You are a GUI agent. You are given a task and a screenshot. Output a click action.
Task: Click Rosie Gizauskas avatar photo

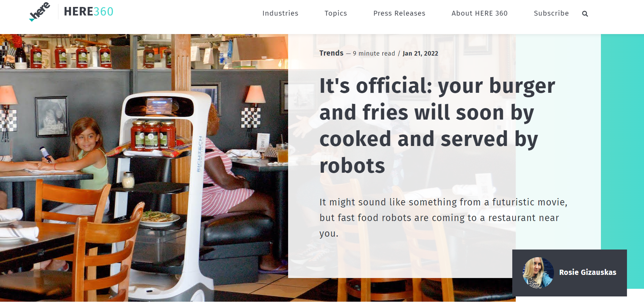pyautogui.click(x=538, y=272)
